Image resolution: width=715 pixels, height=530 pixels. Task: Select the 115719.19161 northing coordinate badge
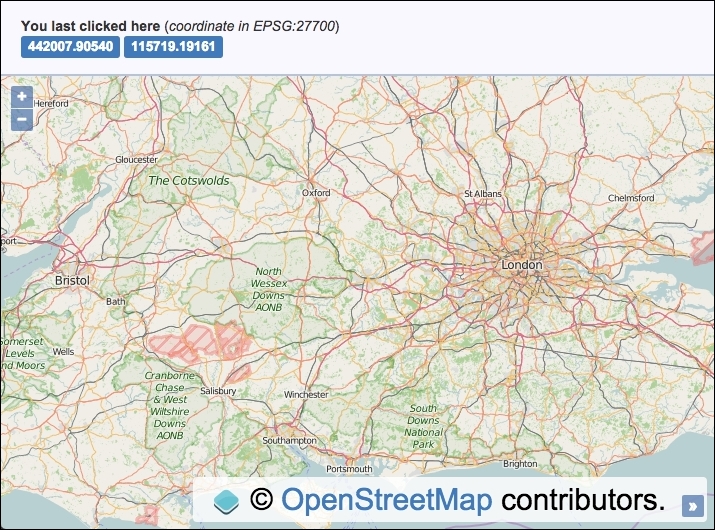pos(173,47)
